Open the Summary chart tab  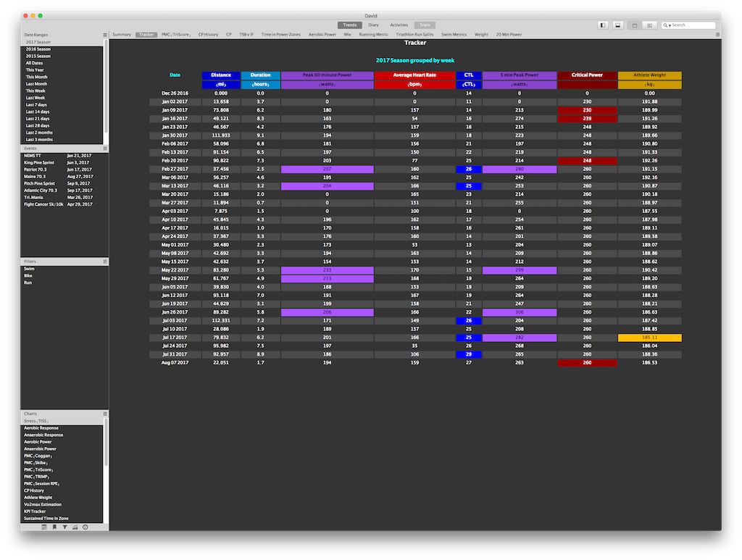coord(122,35)
